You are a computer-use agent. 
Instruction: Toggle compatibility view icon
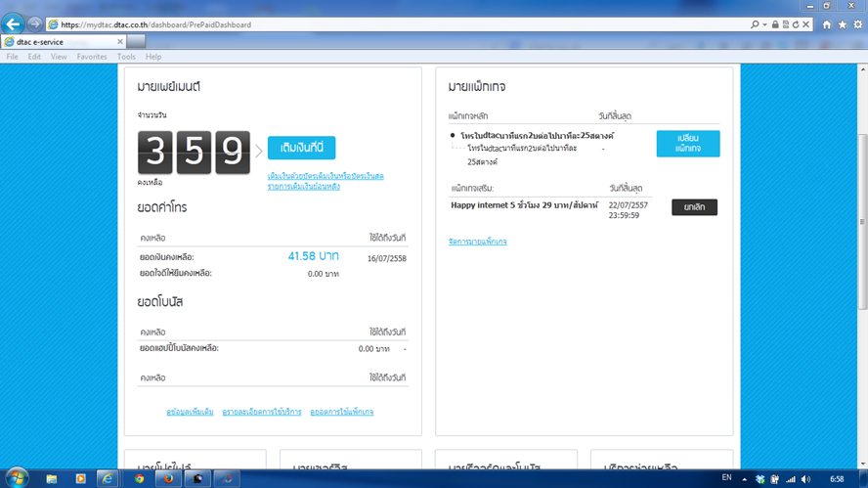pos(786,24)
